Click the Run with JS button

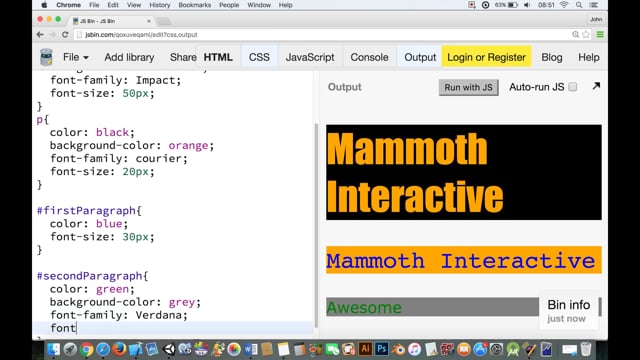(468, 87)
